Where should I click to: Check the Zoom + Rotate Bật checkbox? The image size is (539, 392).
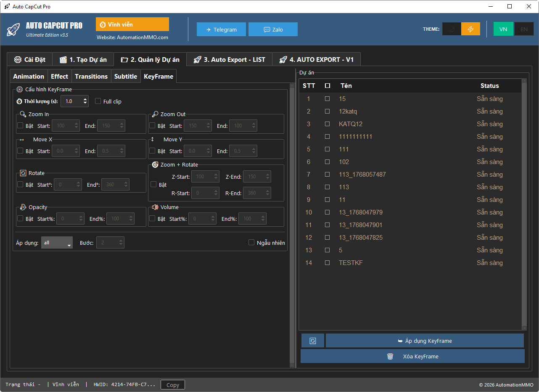(x=153, y=184)
